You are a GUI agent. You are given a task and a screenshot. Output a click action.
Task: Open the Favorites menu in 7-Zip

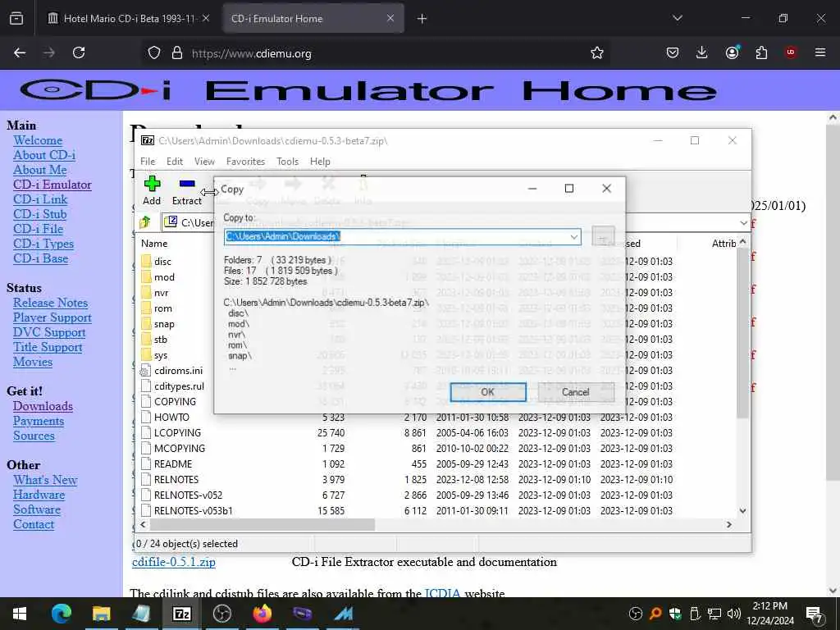point(245,162)
